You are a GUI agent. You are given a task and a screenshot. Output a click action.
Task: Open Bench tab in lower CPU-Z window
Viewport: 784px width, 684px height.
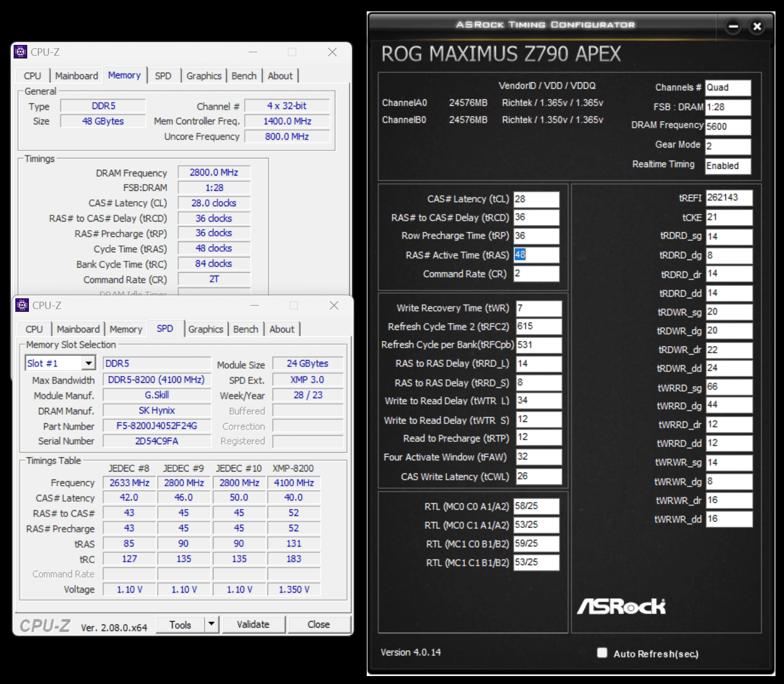click(x=246, y=329)
